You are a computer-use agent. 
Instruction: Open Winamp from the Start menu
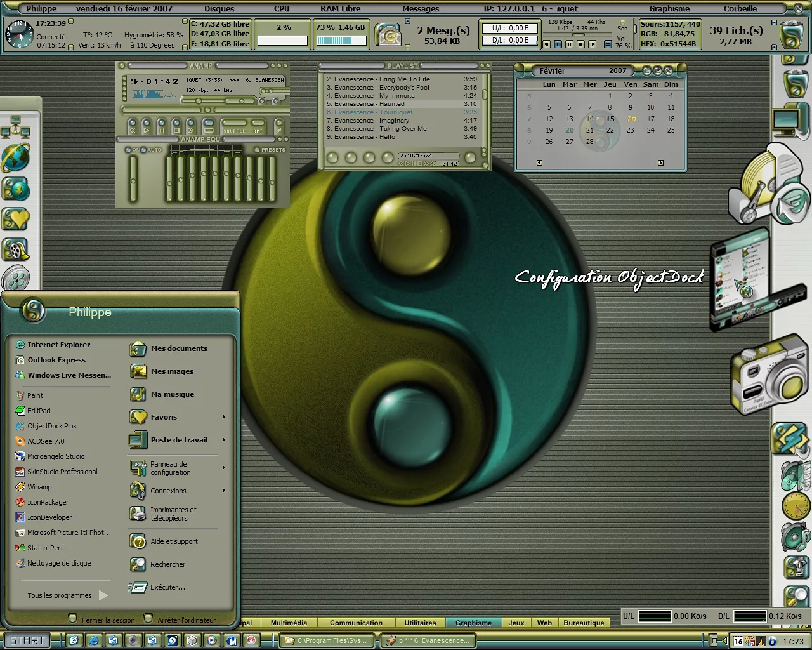pos(39,487)
